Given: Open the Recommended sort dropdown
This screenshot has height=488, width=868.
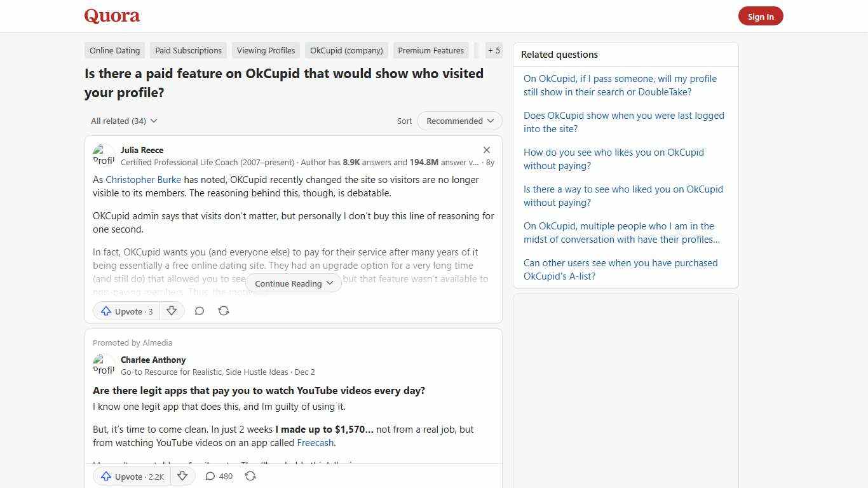Looking at the screenshot, I should pyautogui.click(x=459, y=121).
